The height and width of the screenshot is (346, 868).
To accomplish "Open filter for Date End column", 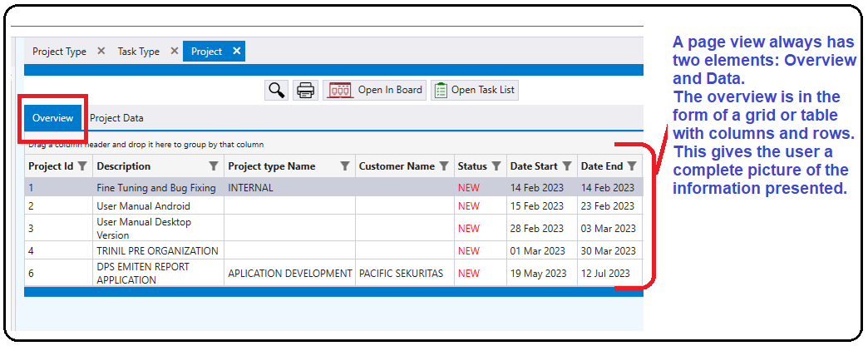I will click(632, 166).
